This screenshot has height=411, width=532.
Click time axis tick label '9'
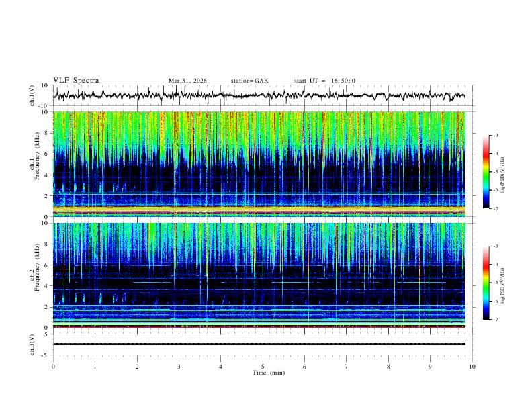(x=430, y=367)
